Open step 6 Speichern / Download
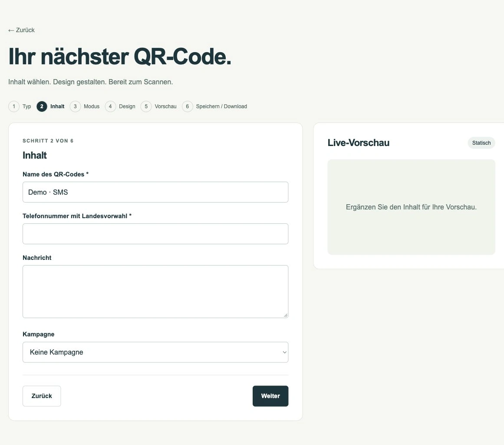Screen dimensions: 504x445 tap(215, 106)
